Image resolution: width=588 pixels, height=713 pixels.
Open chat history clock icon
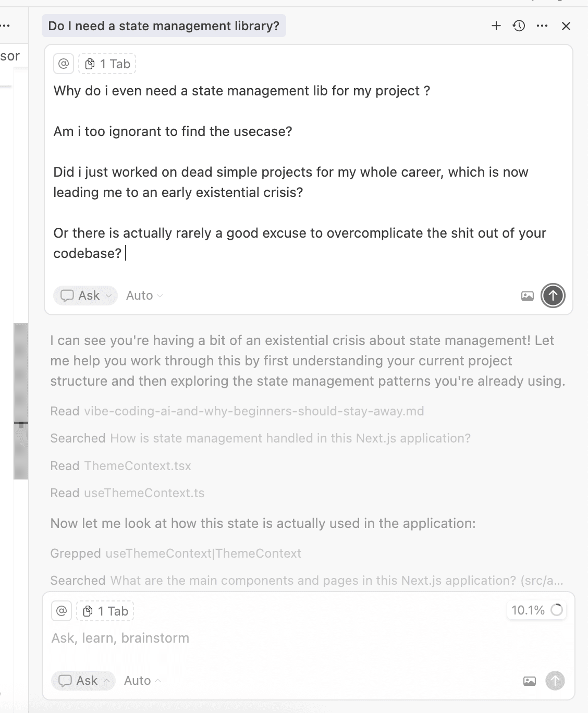519,26
